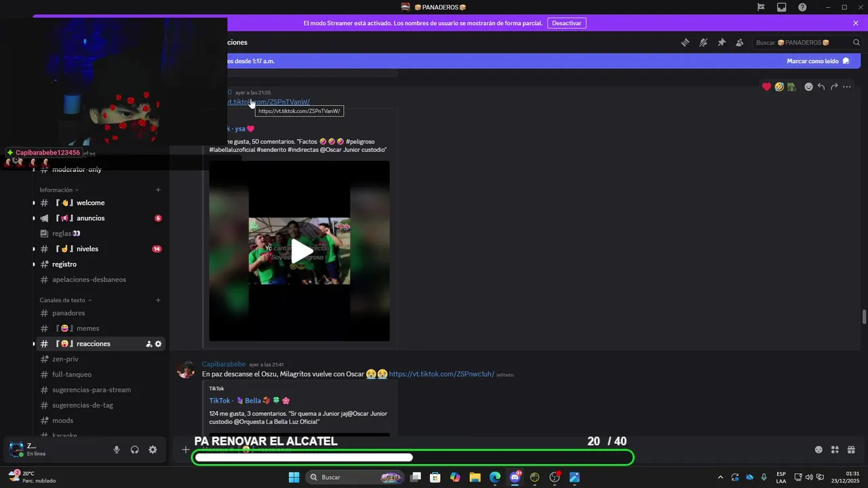React with the red heart emoji
This screenshot has width=868, height=488.
pyautogui.click(x=767, y=87)
